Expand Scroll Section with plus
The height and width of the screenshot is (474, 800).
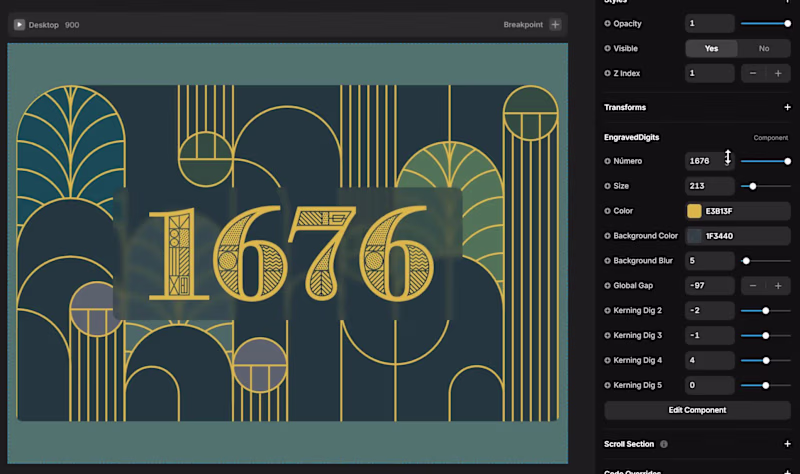(787, 444)
